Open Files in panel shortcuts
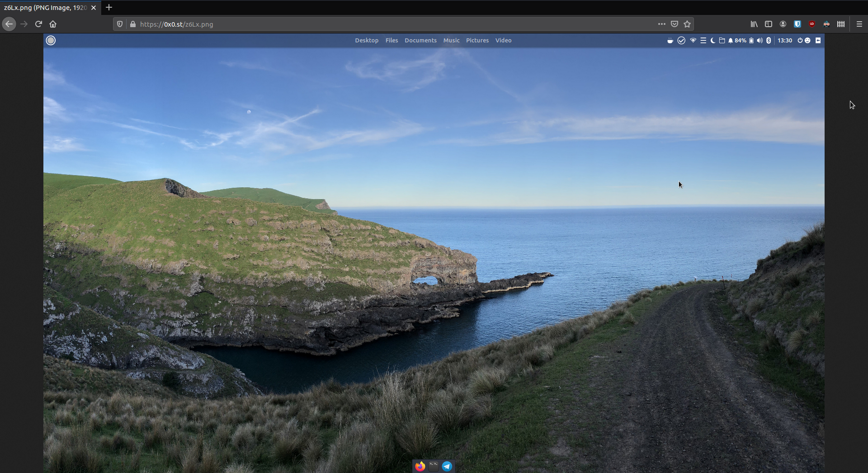Screen dimensions: 868x473 point(392,40)
